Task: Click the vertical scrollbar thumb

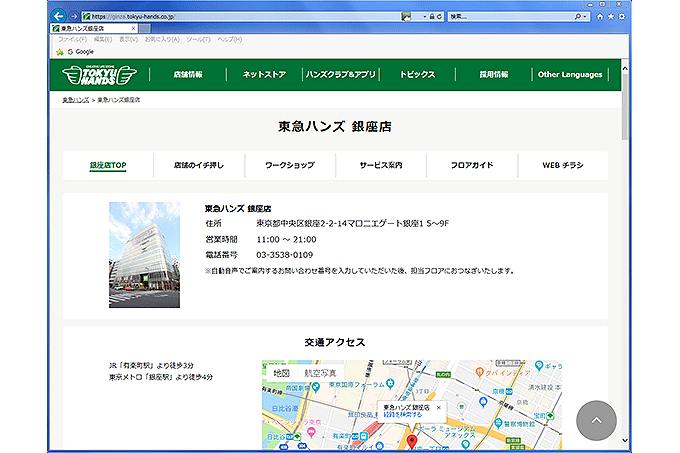Action: [625, 107]
